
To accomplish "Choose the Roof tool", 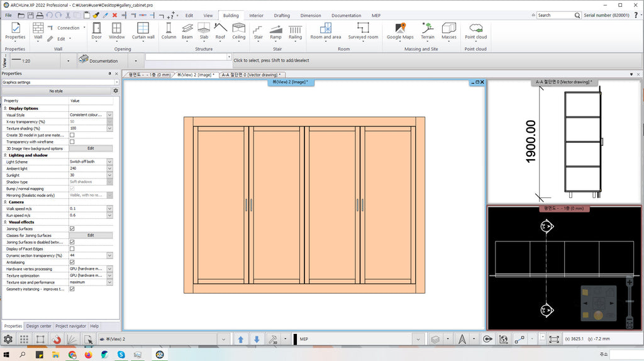I will 220,30.
